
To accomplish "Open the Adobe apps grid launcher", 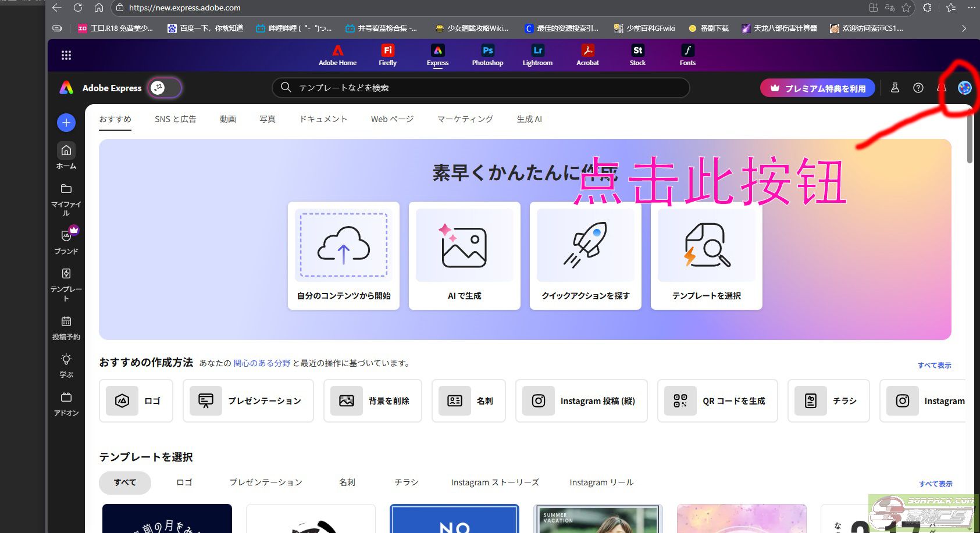I will coord(66,55).
